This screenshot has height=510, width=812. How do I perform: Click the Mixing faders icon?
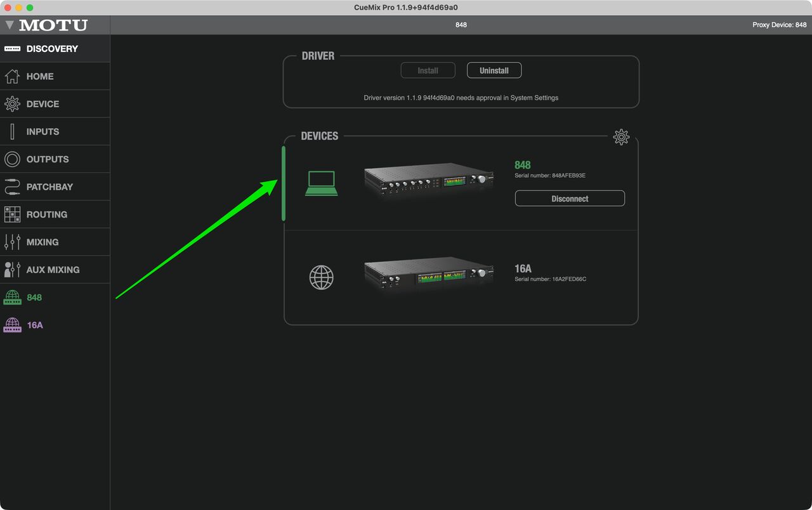point(12,242)
